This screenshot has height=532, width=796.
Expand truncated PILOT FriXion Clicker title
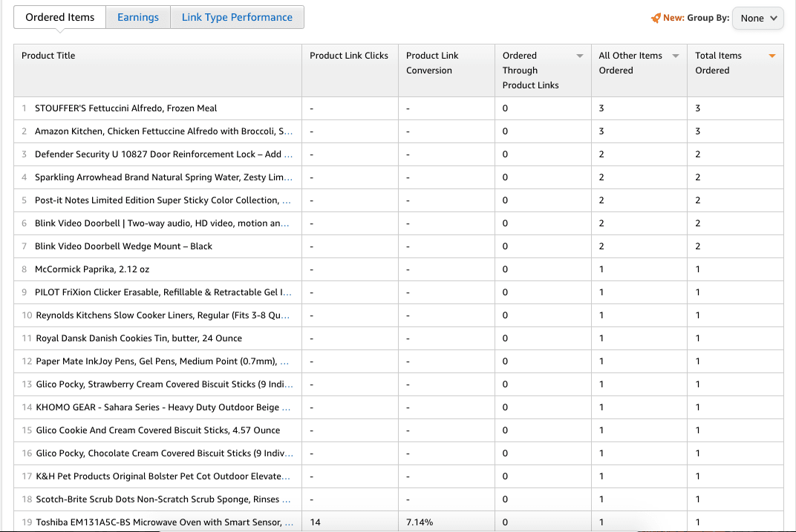288,293
